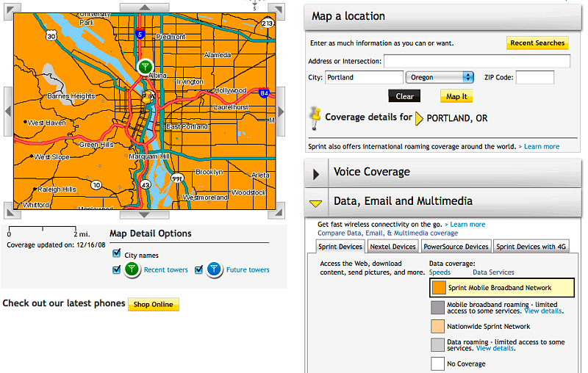
Task: Open the state dropdown showing Oregon
Action: click(x=440, y=77)
